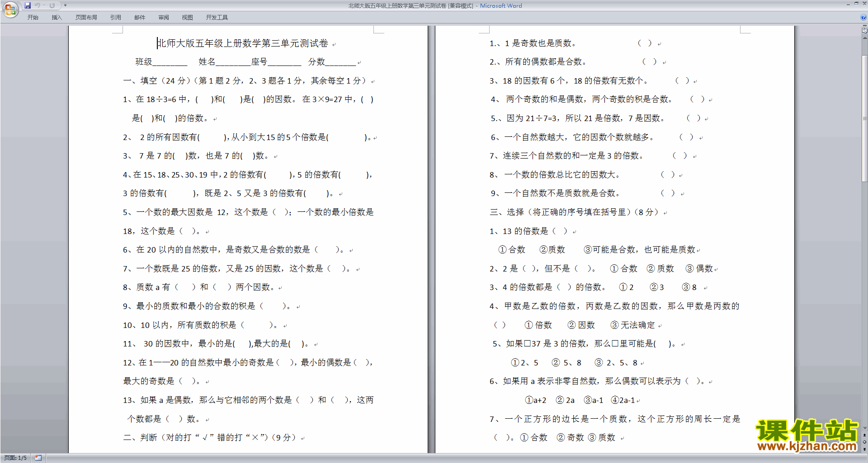Click question 5、如果□37 是 3 的倍数

coord(585,344)
